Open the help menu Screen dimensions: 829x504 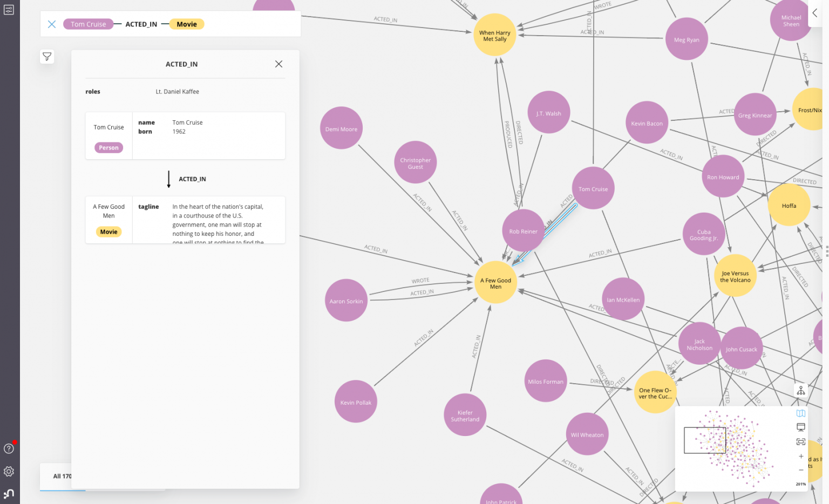(9, 448)
